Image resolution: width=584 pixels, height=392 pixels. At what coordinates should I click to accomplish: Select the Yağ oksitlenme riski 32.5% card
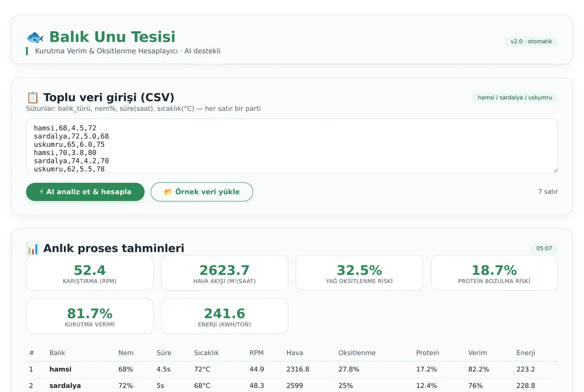pyautogui.click(x=359, y=273)
